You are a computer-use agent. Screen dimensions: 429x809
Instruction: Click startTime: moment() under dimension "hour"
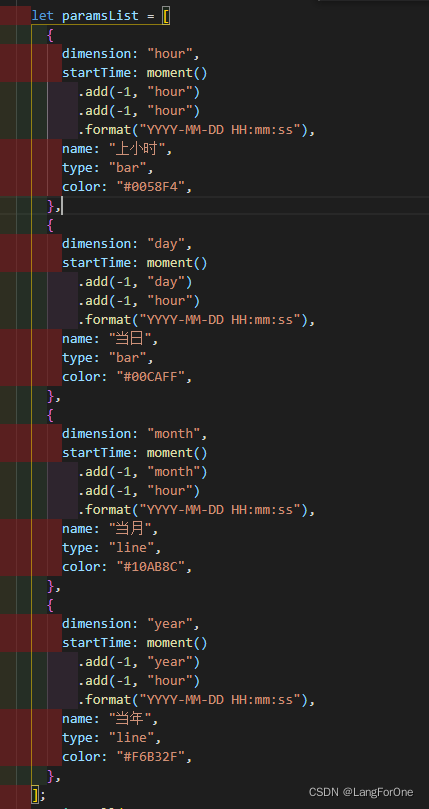(135, 73)
